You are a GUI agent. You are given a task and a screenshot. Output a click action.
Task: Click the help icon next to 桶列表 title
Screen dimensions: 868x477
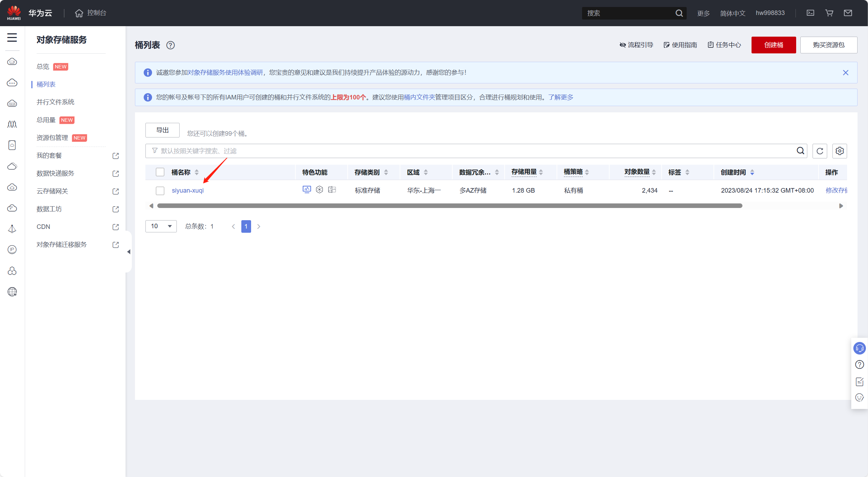(x=171, y=45)
